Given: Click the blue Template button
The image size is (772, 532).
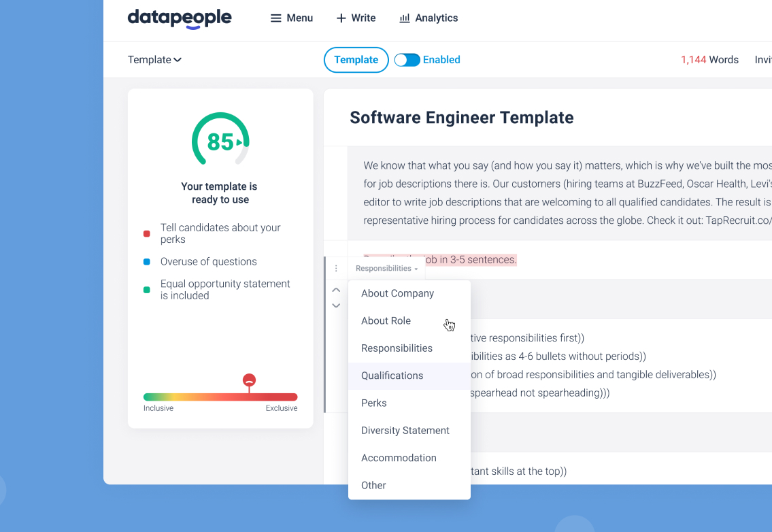Looking at the screenshot, I should point(356,60).
